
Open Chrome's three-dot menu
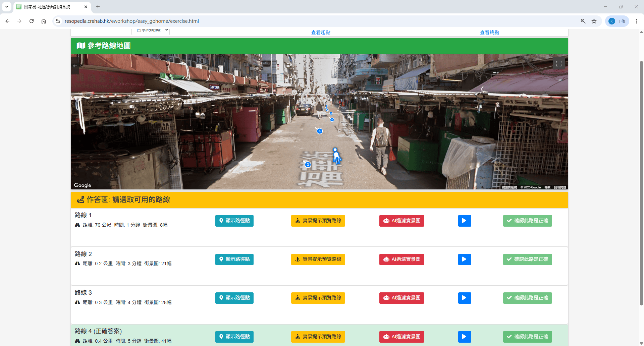click(x=636, y=21)
